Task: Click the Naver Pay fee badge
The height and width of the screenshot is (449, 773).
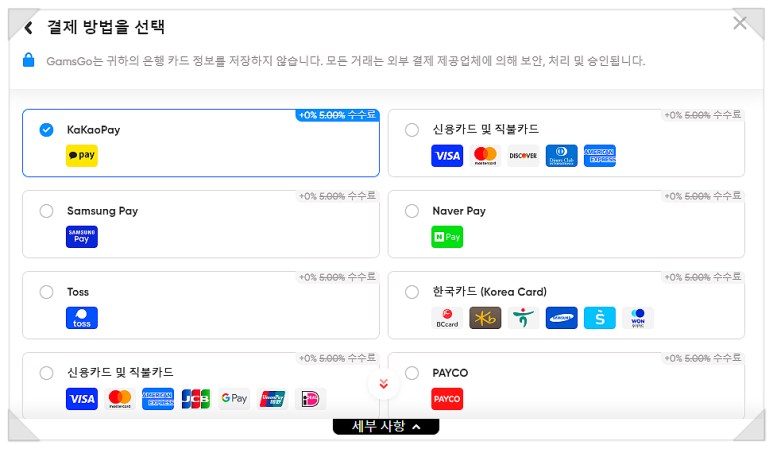Action: [703, 196]
